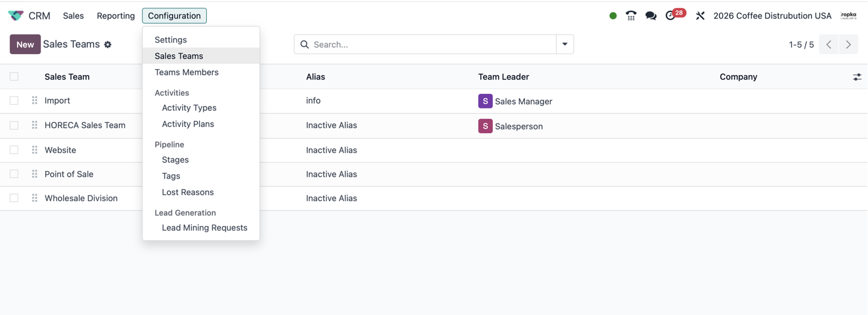Go to previous page arrow

[829, 45]
